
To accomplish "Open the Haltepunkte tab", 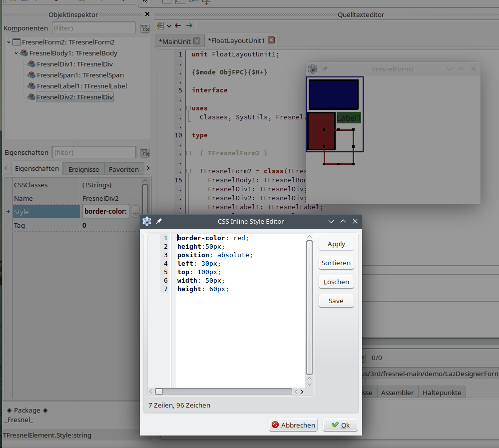I will [442, 393].
